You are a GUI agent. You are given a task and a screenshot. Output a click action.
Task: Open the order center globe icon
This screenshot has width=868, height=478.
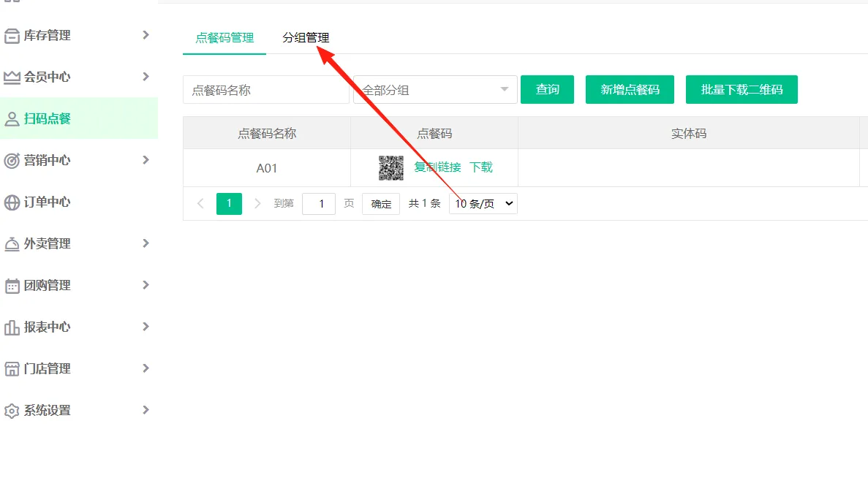point(12,202)
